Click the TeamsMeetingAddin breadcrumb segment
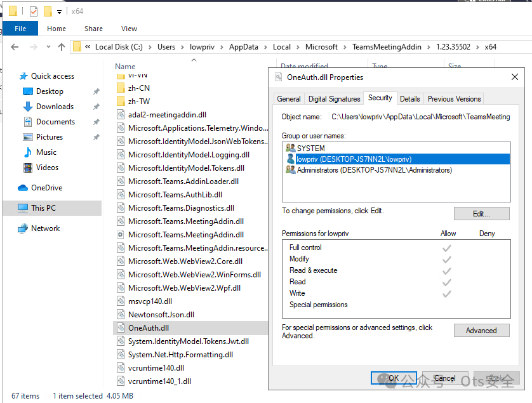This screenshot has width=532, height=403. point(387,47)
